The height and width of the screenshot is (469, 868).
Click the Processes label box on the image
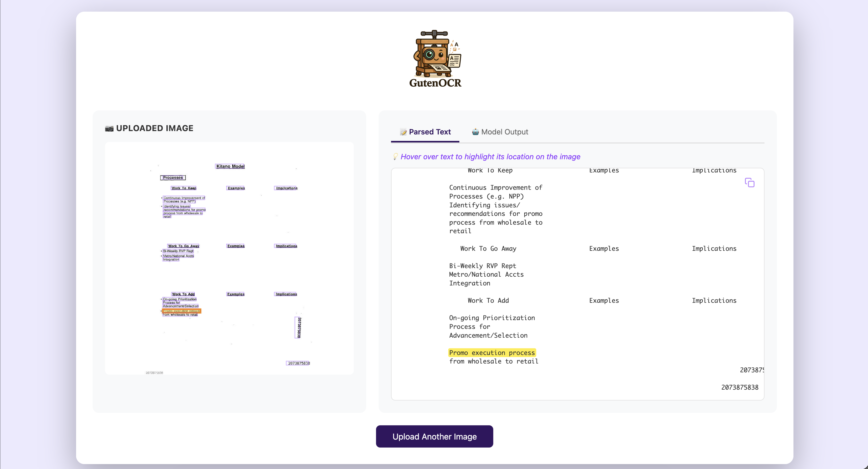click(x=173, y=177)
